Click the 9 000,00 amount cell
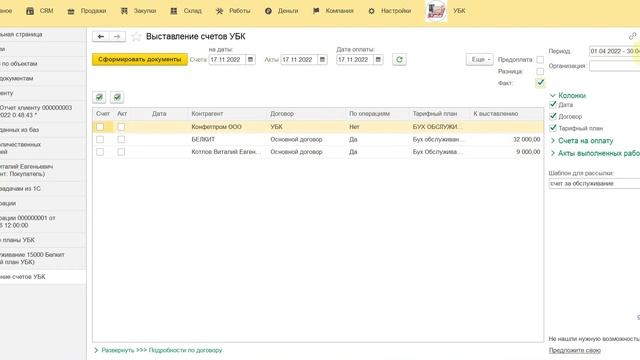The width and height of the screenshot is (640, 360). [507, 152]
